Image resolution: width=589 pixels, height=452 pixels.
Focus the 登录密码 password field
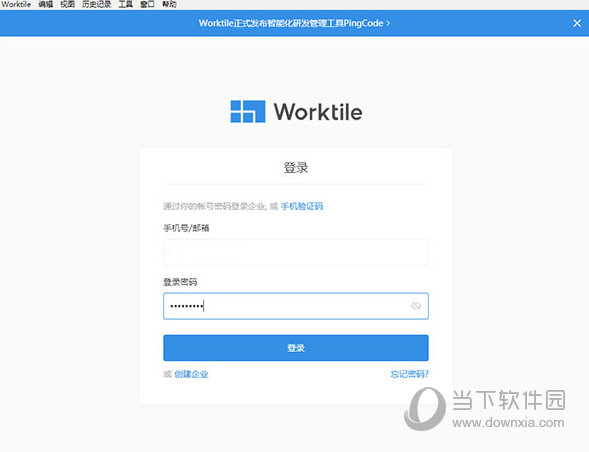pos(296,306)
